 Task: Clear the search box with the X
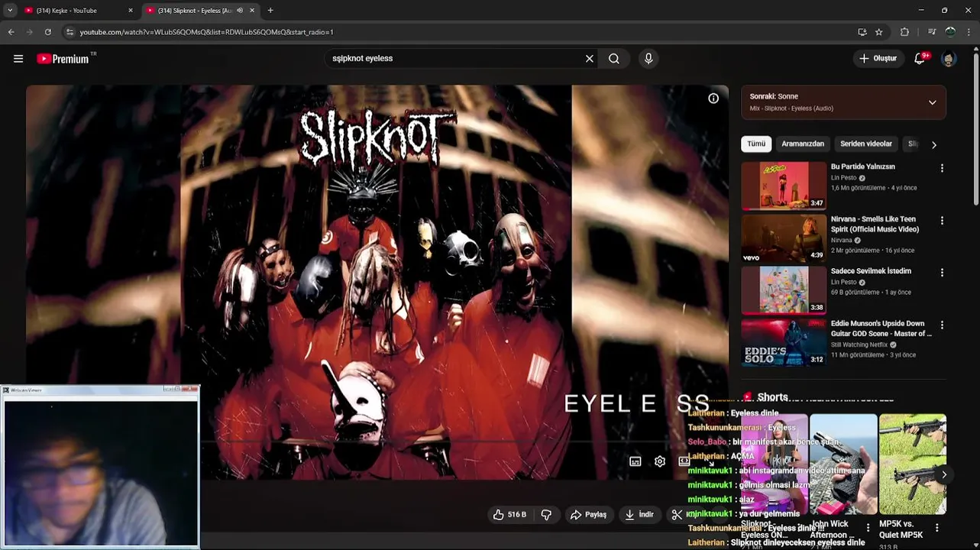[x=590, y=58]
